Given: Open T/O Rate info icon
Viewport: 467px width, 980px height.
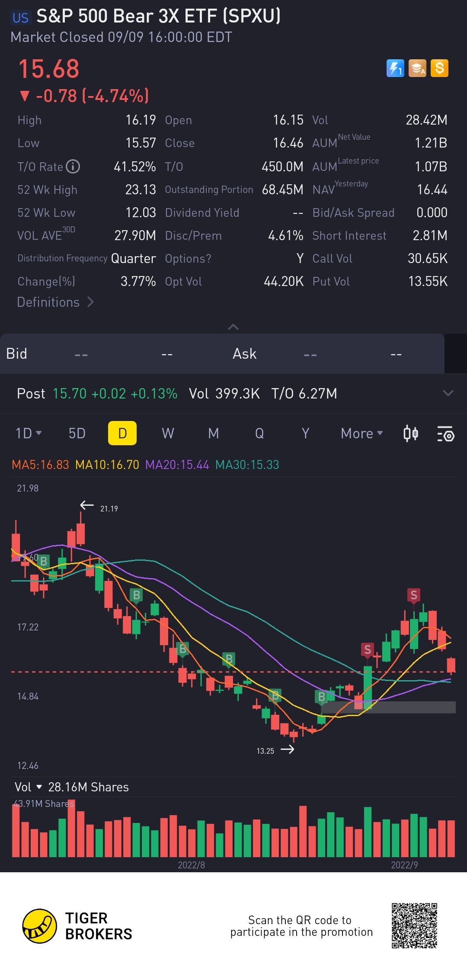Looking at the screenshot, I should tap(73, 166).
